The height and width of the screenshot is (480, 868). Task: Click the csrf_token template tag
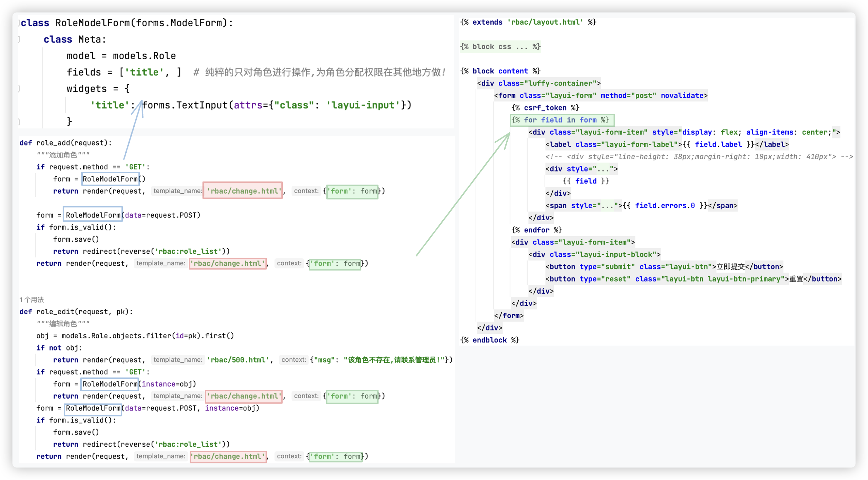click(545, 108)
